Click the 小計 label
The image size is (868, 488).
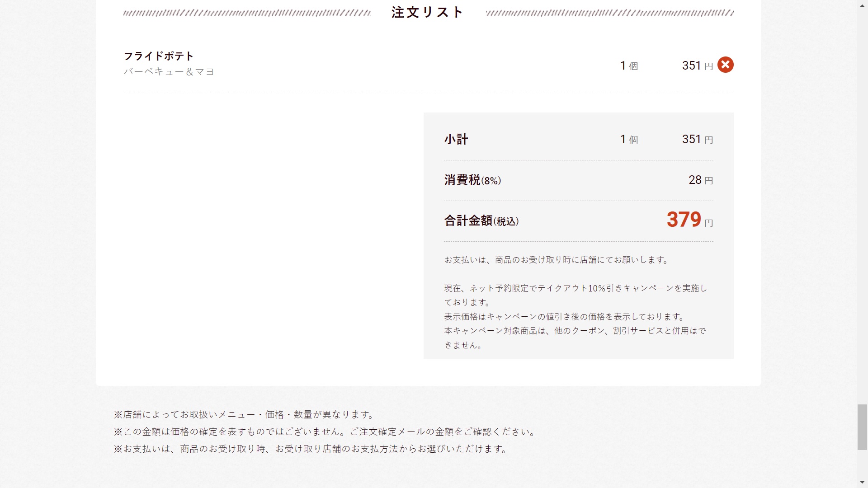[x=456, y=139]
